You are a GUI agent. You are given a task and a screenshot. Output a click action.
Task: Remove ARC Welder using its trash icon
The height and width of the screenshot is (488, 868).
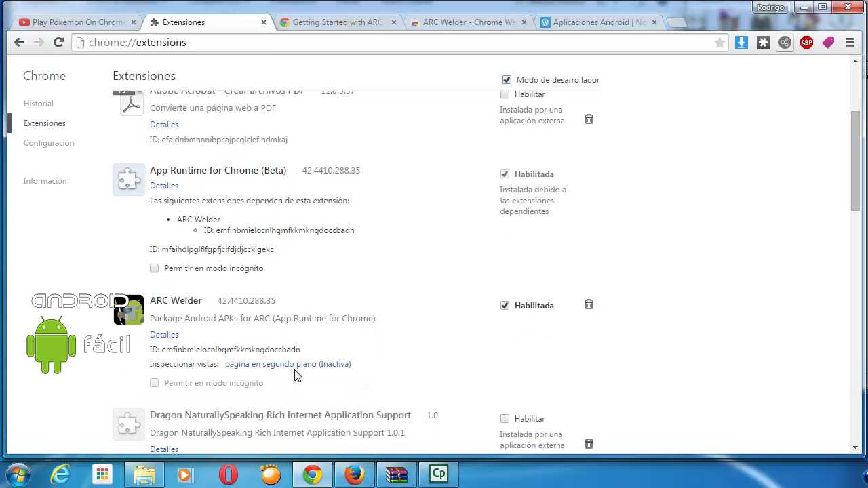coord(589,304)
